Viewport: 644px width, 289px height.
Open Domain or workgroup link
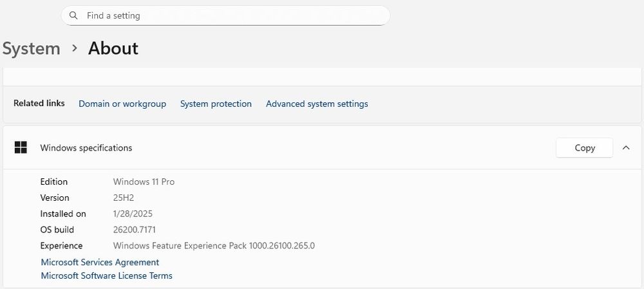point(122,104)
